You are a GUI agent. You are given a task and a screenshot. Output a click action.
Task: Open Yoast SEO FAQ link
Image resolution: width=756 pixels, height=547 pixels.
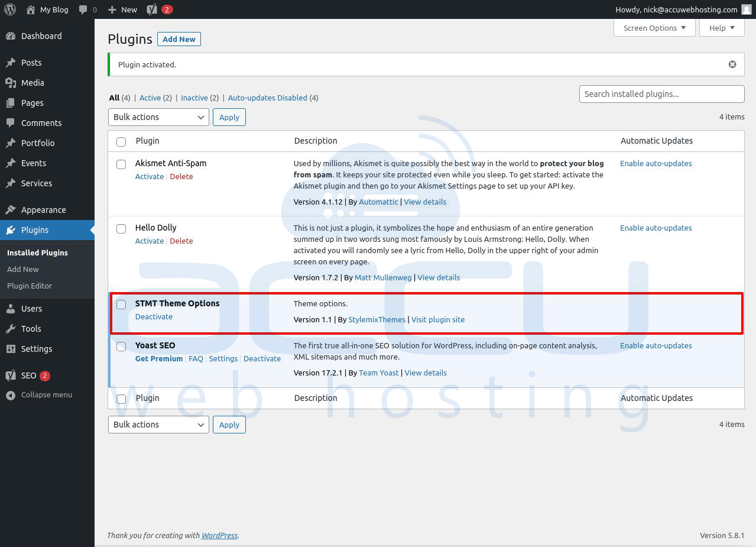196,358
